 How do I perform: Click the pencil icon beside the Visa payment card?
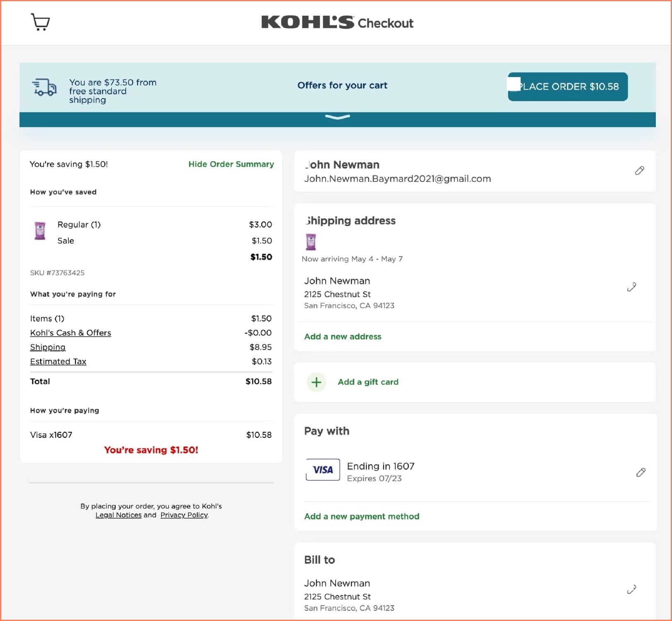click(641, 472)
